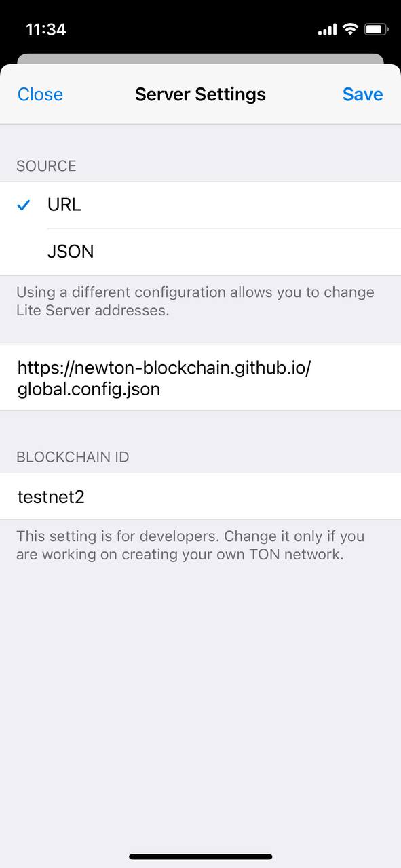The width and height of the screenshot is (401, 868).
Task: Select JSON as the configuration source
Action: click(200, 252)
